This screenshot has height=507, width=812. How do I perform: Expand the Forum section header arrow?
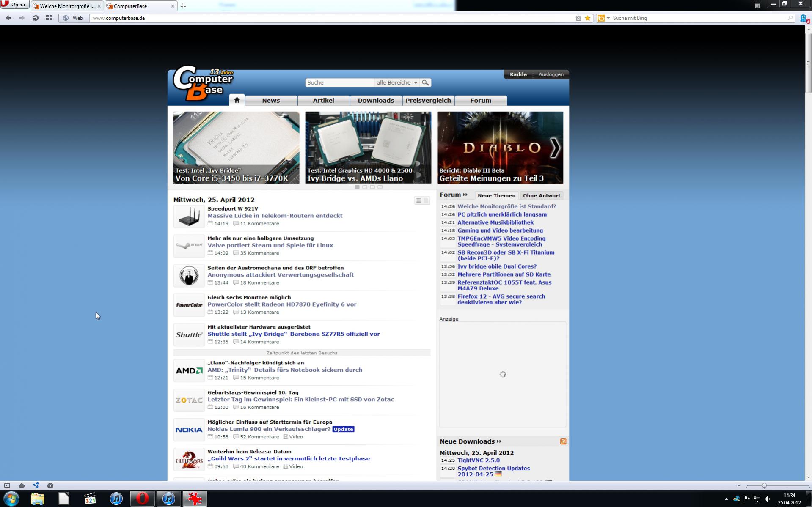[465, 195]
